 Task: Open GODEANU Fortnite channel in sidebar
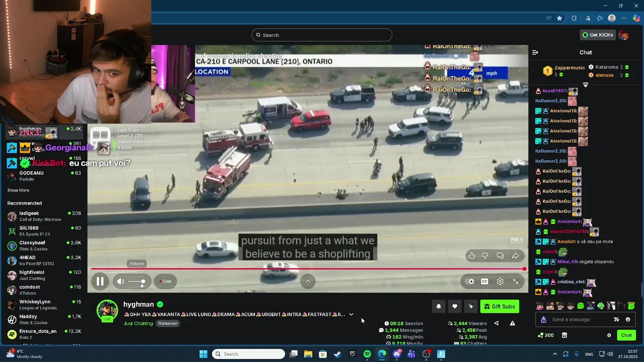[44, 176]
